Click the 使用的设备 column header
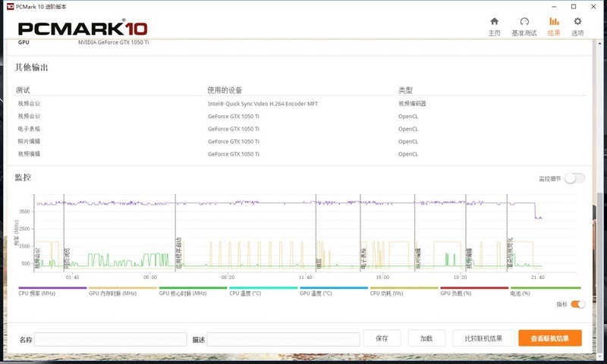 pyautogui.click(x=225, y=90)
